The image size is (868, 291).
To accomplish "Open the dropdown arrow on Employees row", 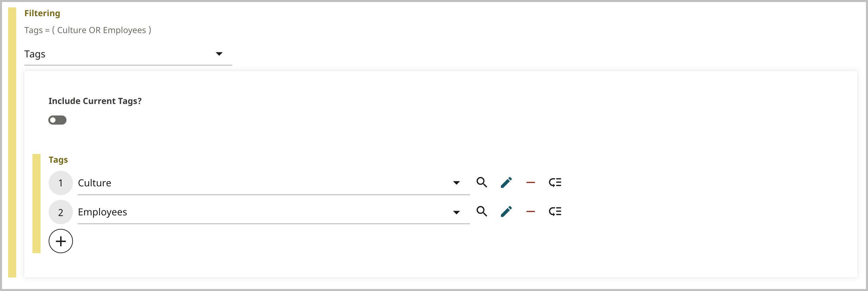I will (x=457, y=212).
